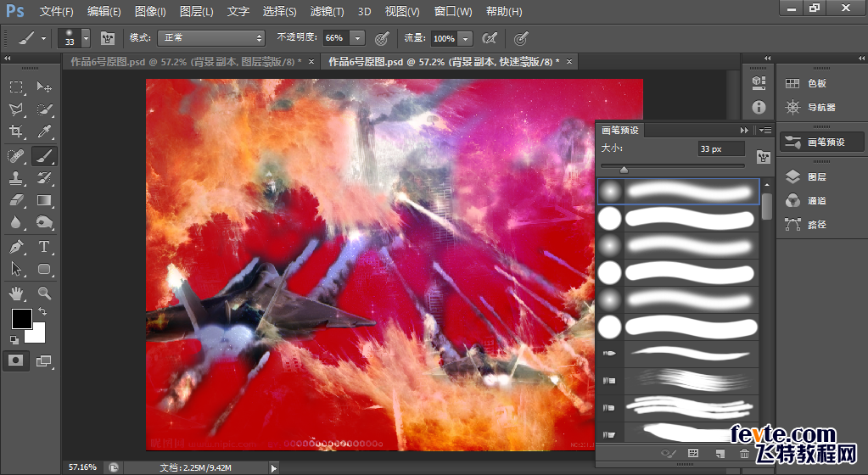The height and width of the screenshot is (475, 868).
Task: Click the flow 100% field
Action: [444, 38]
